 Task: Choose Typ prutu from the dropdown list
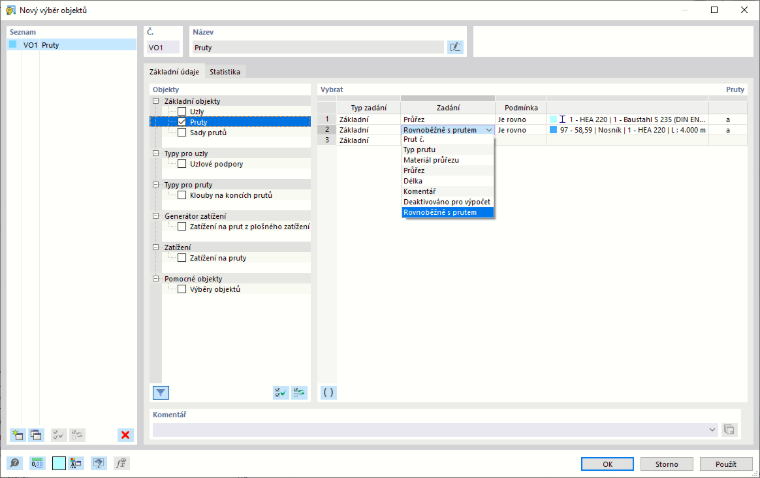pyautogui.click(x=448, y=150)
